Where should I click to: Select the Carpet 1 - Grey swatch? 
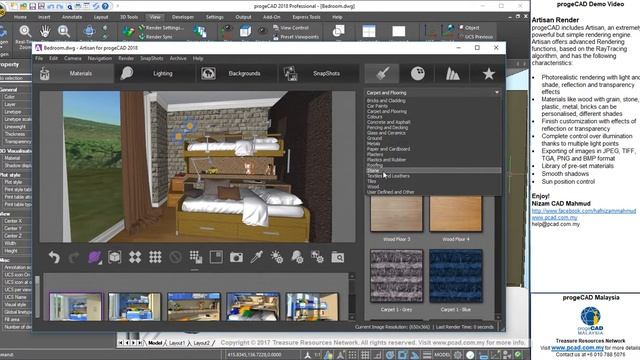396,276
